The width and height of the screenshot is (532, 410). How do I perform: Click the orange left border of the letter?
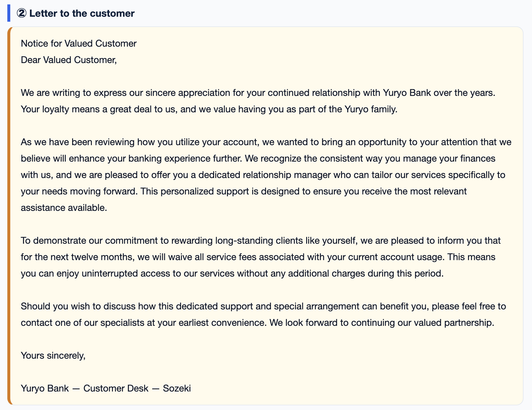9,216
